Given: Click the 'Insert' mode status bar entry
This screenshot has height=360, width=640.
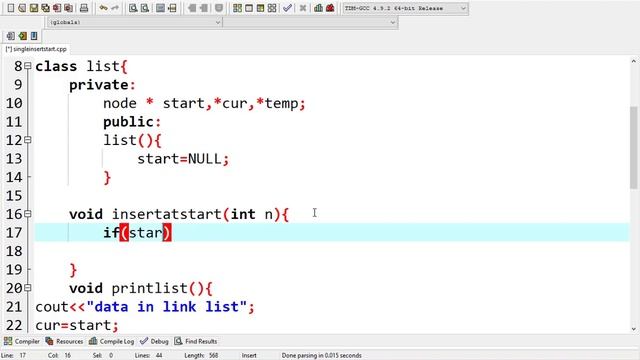Looking at the screenshot, I should pos(249,356).
